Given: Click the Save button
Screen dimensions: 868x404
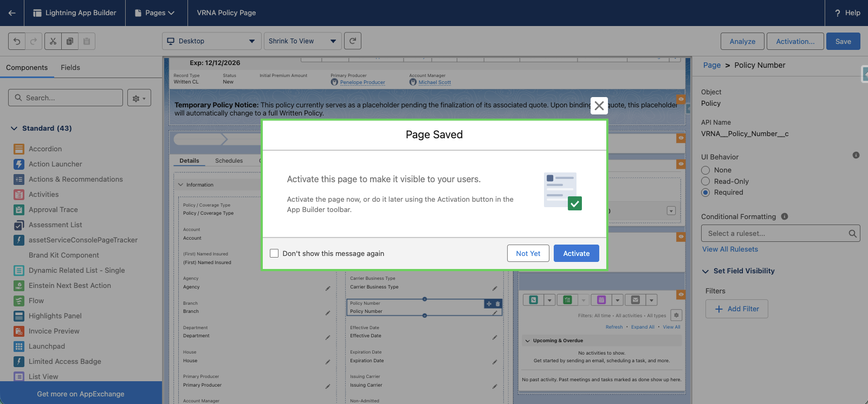Looking at the screenshot, I should pos(843,41).
